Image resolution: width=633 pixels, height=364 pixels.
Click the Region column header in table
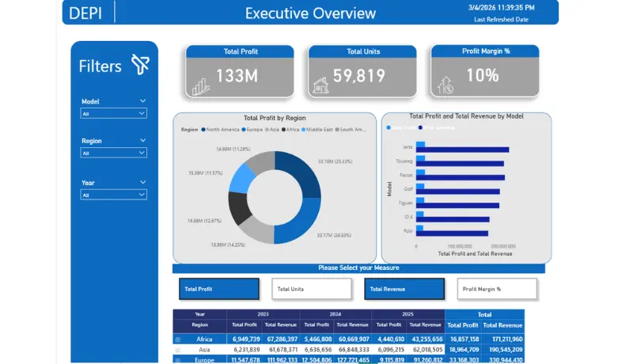[199, 324]
